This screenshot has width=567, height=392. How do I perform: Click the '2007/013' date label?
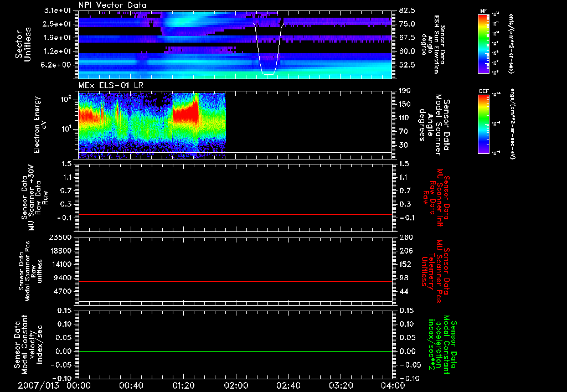pos(38,385)
